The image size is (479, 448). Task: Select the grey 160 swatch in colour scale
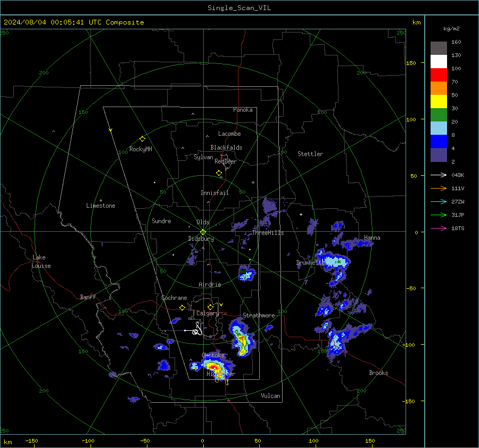pos(439,48)
